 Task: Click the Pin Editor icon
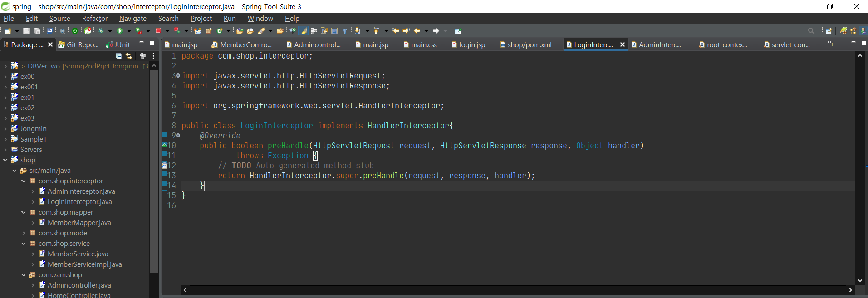pos(458,31)
